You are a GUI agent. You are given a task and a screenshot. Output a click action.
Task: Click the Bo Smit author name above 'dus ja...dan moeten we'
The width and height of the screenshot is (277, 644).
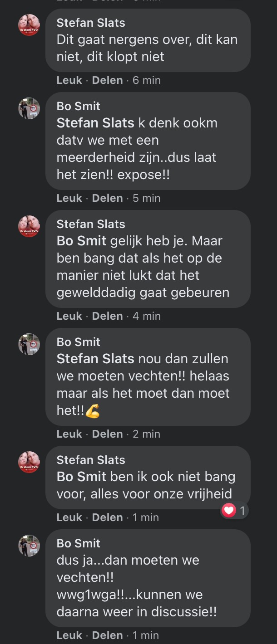tap(79, 543)
